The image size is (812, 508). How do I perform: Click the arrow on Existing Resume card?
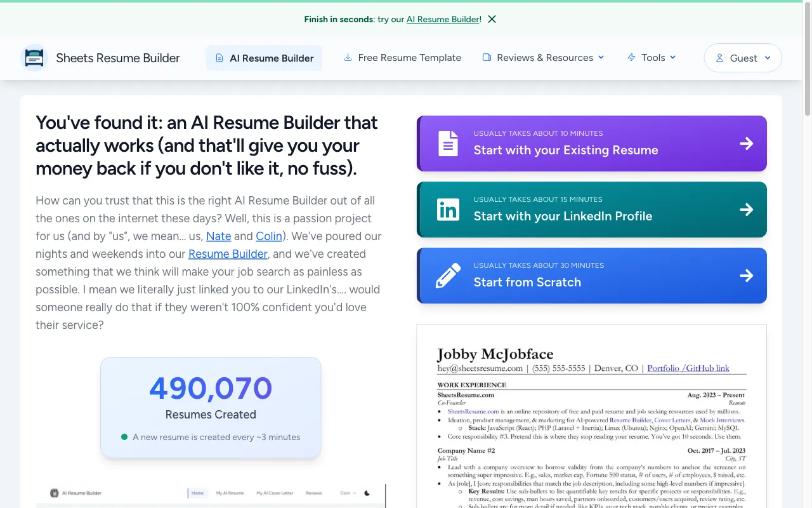[x=747, y=144]
